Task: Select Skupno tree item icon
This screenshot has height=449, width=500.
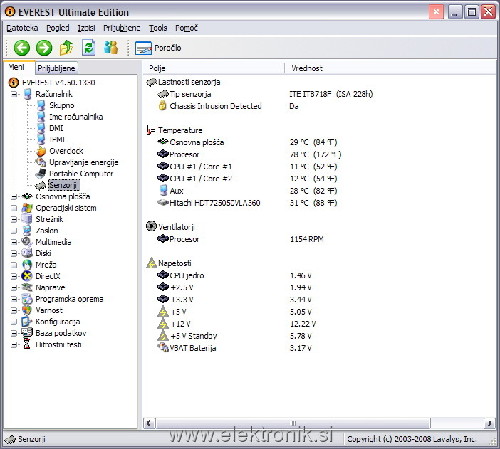Action: 41,105
